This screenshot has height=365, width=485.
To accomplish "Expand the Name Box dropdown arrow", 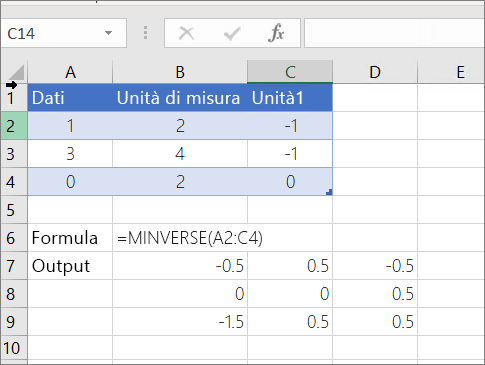I will pyautogui.click(x=108, y=33).
